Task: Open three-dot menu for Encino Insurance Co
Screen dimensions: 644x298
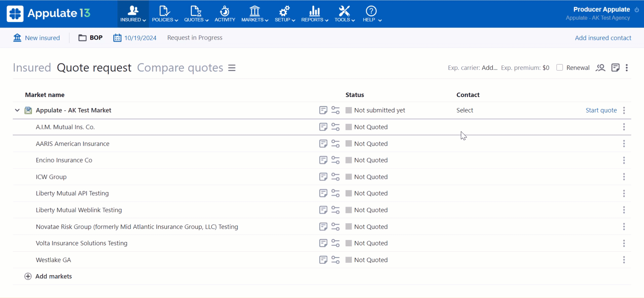Action: click(624, 160)
